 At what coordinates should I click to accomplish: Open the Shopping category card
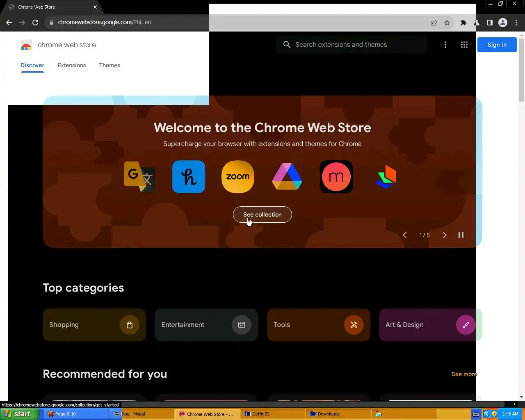(94, 325)
